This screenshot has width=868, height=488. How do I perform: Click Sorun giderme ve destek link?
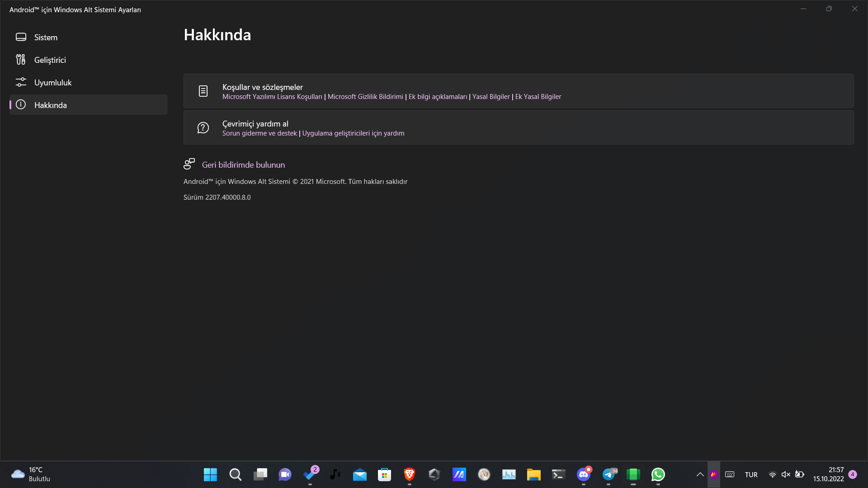[x=259, y=133]
